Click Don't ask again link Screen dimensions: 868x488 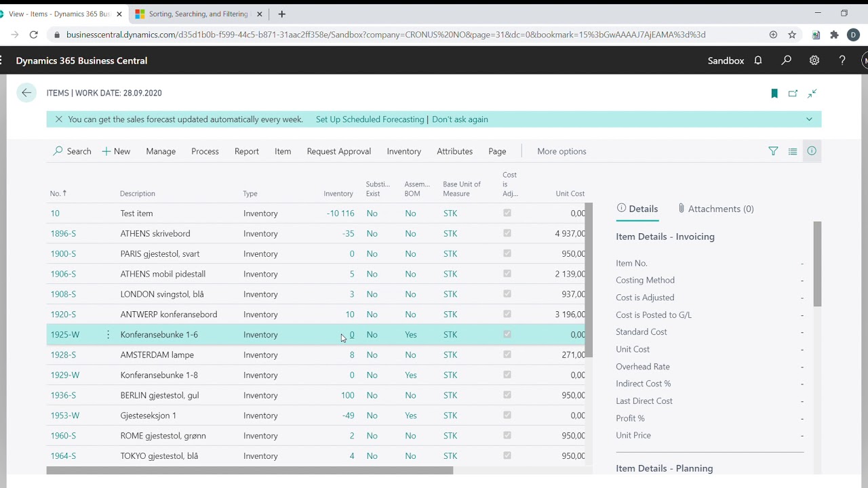[x=460, y=119]
